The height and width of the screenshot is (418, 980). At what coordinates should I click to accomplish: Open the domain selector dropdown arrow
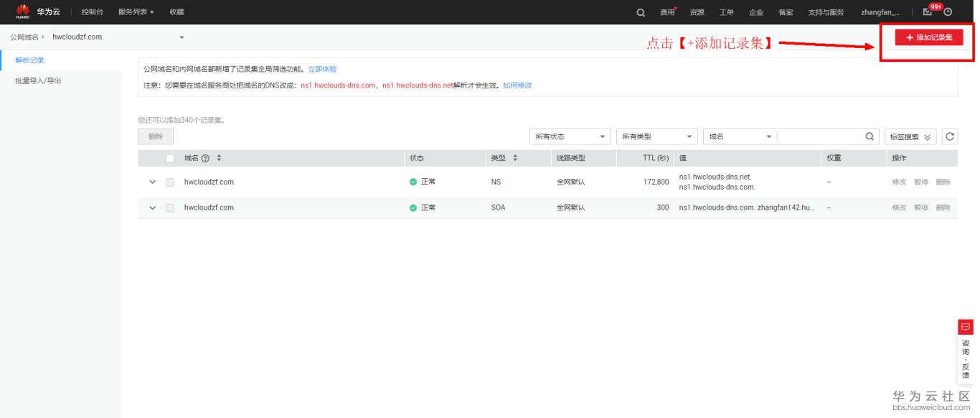tap(182, 37)
